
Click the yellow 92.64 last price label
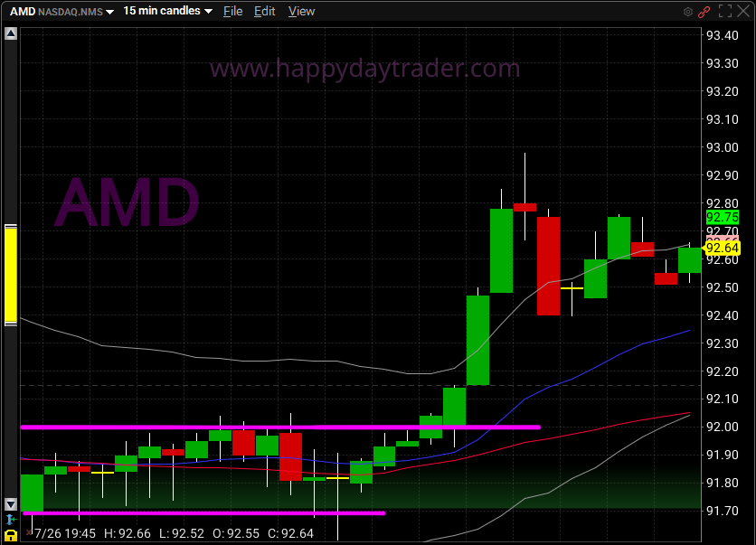tap(722, 249)
